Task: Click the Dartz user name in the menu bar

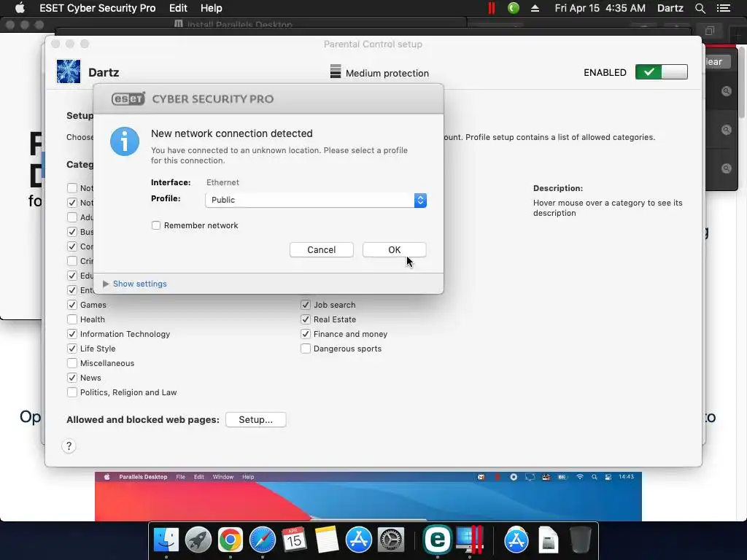Action: tap(670, 8)
